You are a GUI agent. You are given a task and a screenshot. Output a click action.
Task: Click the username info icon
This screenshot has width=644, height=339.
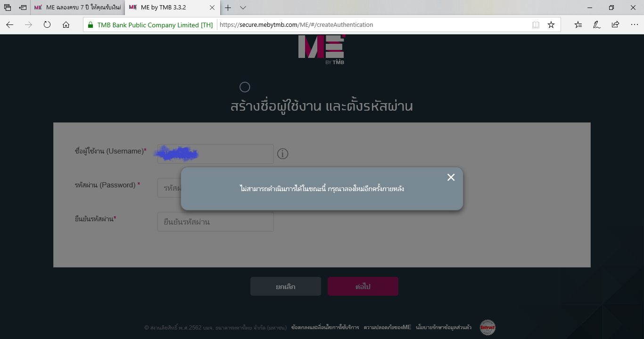pyautogui.click(x=282, y=154)
